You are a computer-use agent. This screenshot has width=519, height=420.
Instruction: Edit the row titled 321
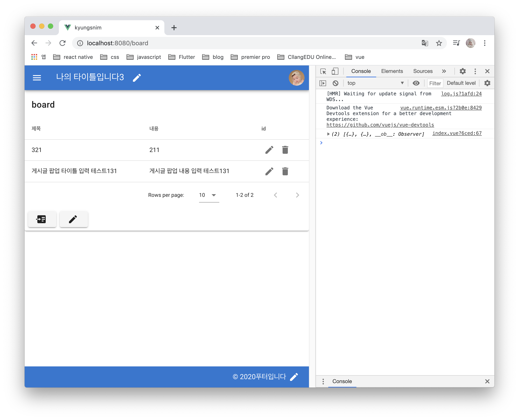pos(269,150)
